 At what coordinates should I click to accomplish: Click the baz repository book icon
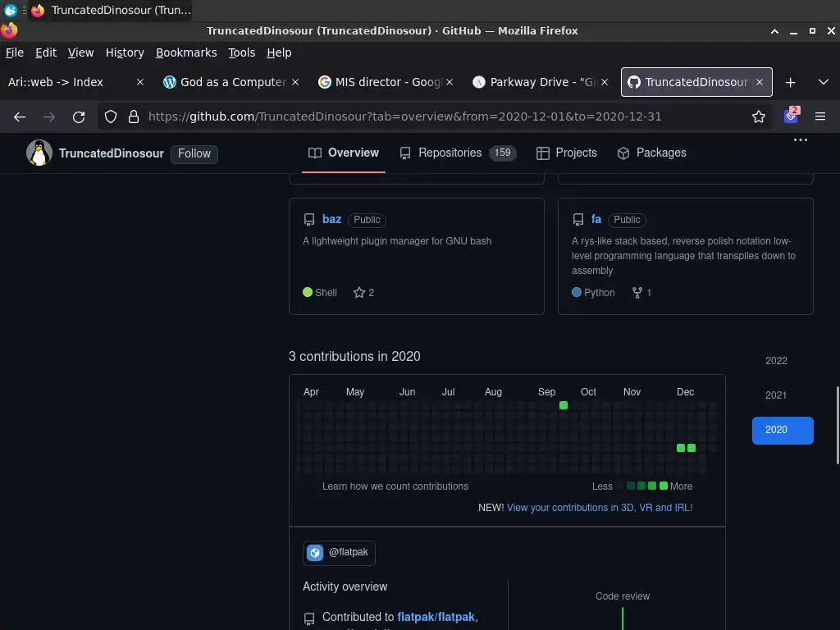click(x=309, y=220)
